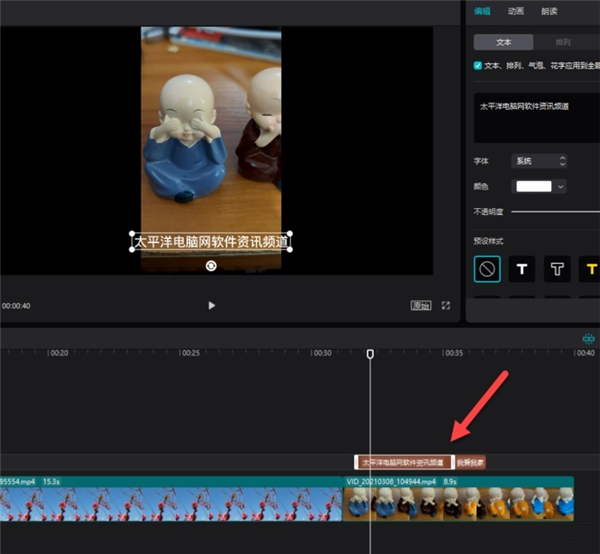Apply the outlined T preset style
600x554 pixels.
click(x=558, y=268)
